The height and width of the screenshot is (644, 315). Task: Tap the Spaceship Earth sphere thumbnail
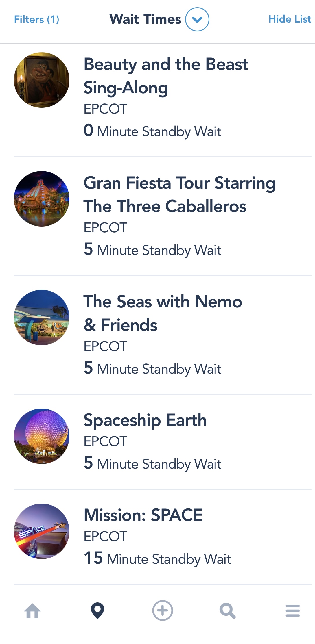[42, 436]
